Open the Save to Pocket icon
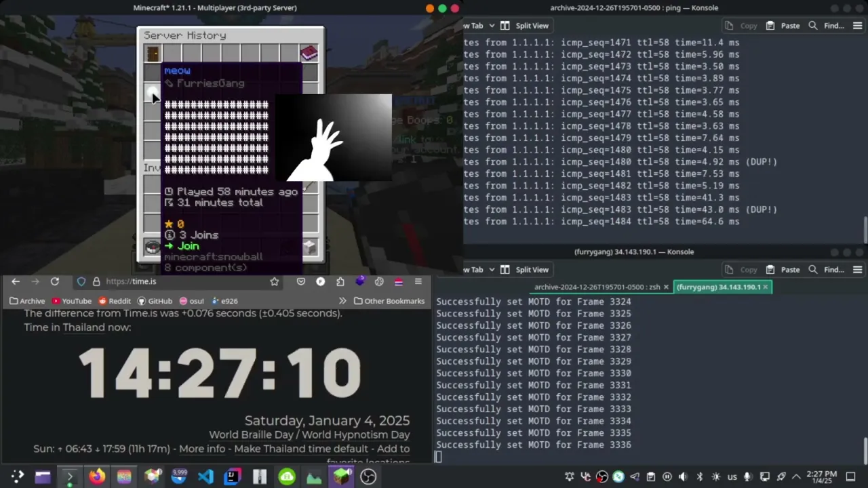The height and width of the screenshot is (488, 868). (x=301, y=281)
